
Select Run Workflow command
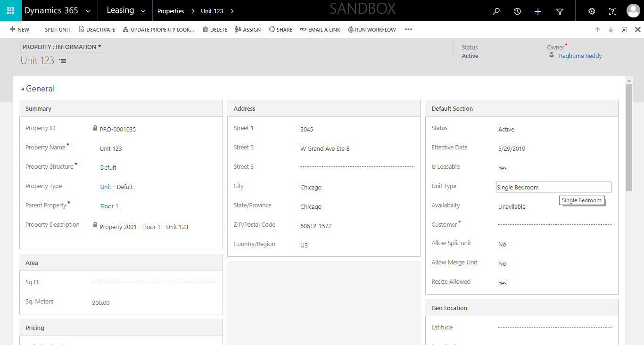coord(372,30)
